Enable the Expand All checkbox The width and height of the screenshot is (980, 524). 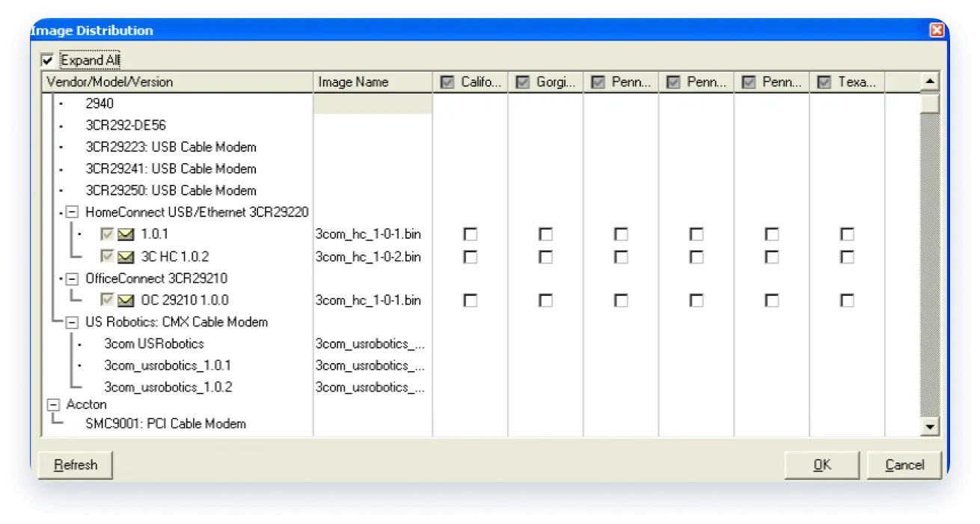[48, 60]
